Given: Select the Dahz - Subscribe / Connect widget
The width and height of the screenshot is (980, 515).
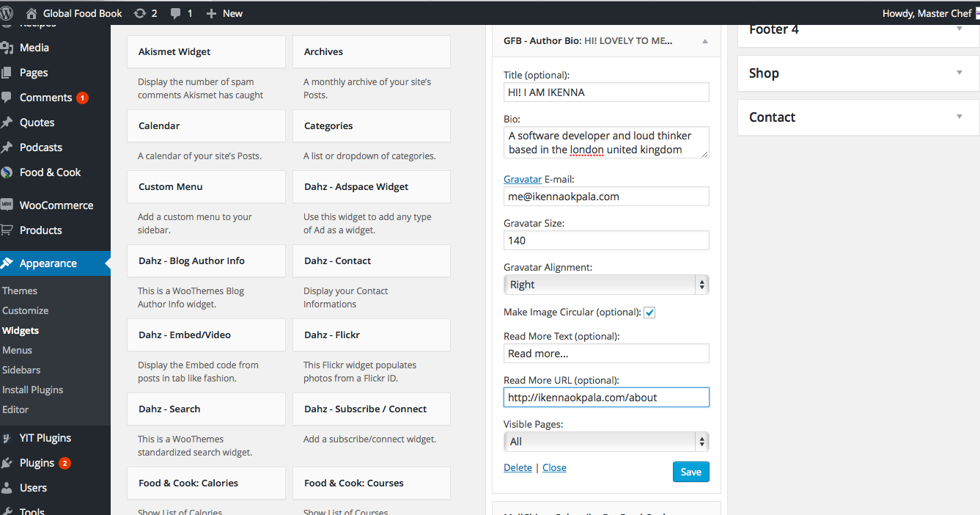Looking at the screenshot, I should pos(372,409).
